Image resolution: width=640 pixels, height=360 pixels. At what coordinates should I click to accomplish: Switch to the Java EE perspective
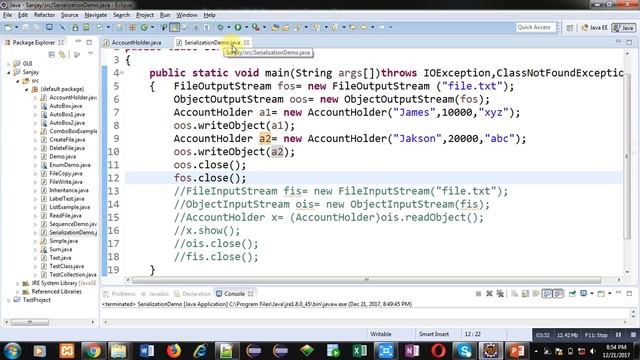point(594,27)
